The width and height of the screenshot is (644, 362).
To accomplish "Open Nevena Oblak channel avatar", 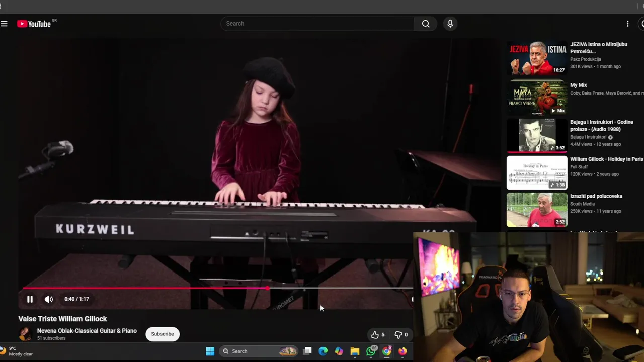I will [25, 334].
